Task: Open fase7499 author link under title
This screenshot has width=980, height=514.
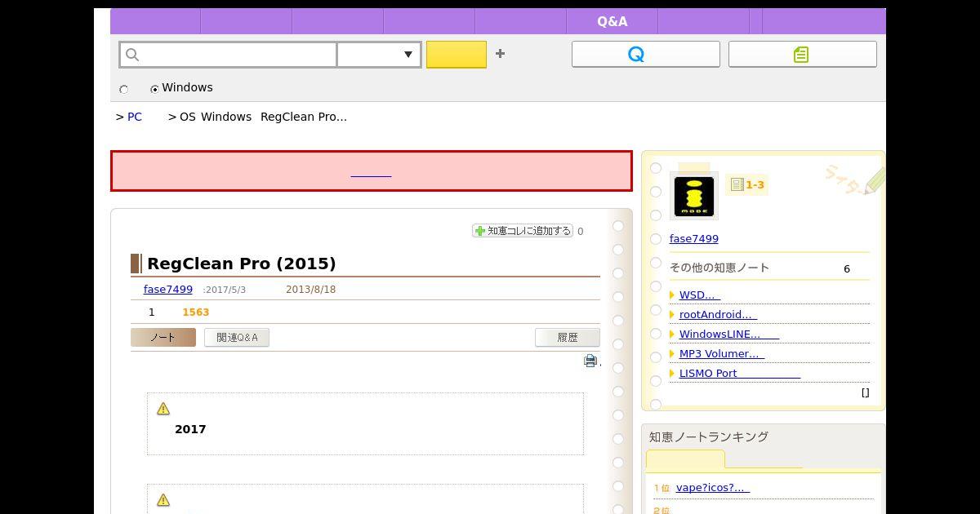Action: point(168,290)
